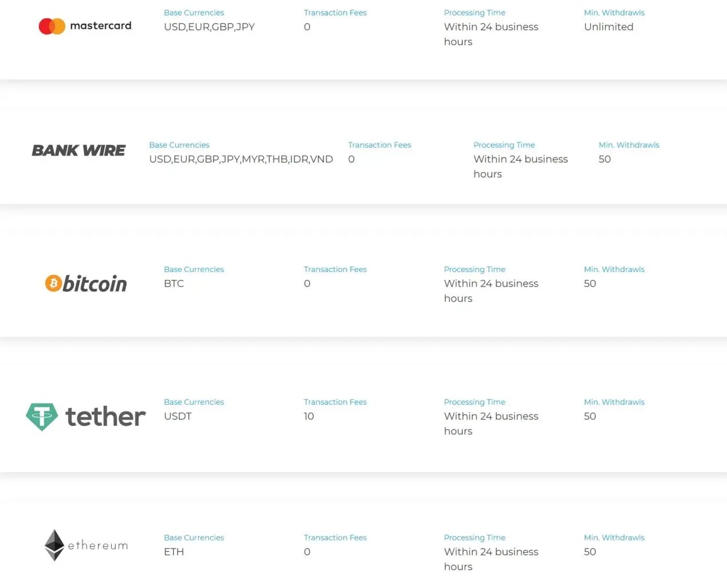Image resolution: width=727 pixels, height=588 pixels.
Task: Select Mastercard currencies USD,EUR,GBP,JPY text
Action: [x=209, y=27]
